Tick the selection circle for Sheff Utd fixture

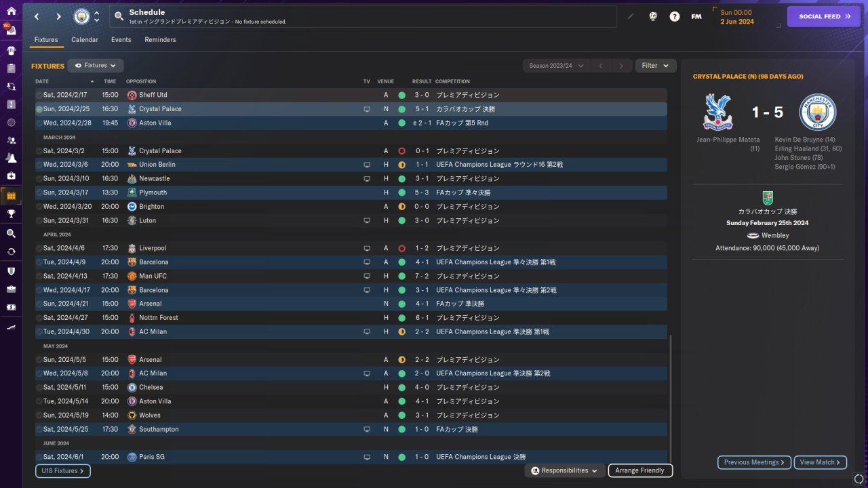point(39,95)
